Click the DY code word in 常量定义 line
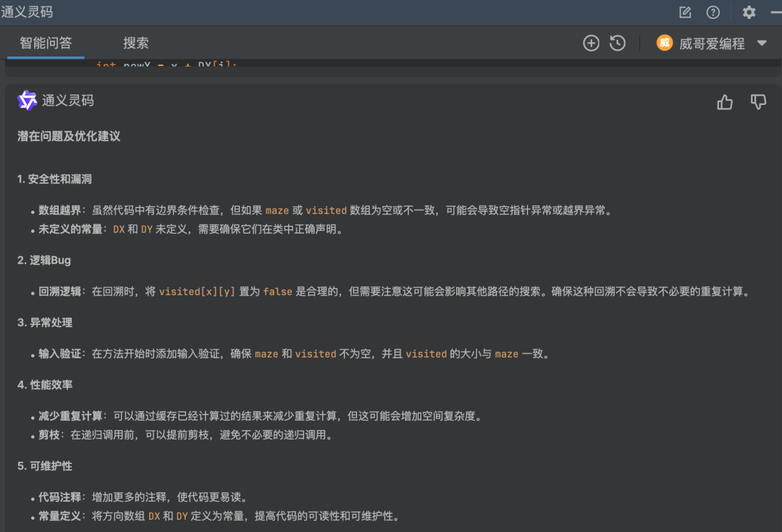Image resolution: width=782 pixels, height=532 pixels. click(182, 517)
